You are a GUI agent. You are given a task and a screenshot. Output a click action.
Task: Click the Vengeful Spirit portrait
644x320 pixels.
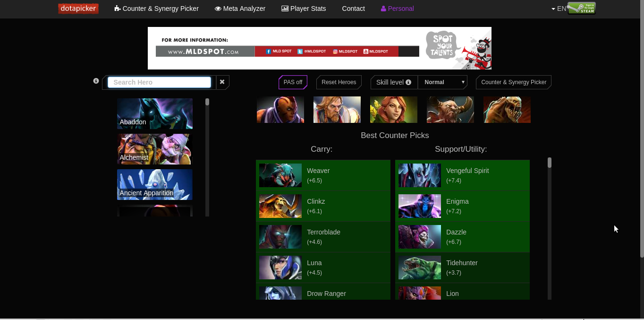(420, 175)
